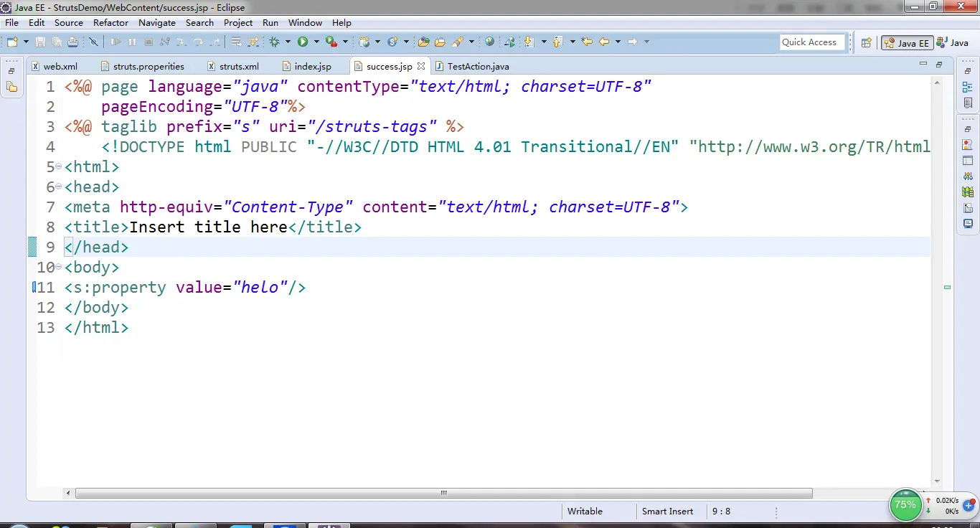Viewport: 980px width, 528px height.
Task: Open the Run dropdown arrow
Action: click(316, 42)
